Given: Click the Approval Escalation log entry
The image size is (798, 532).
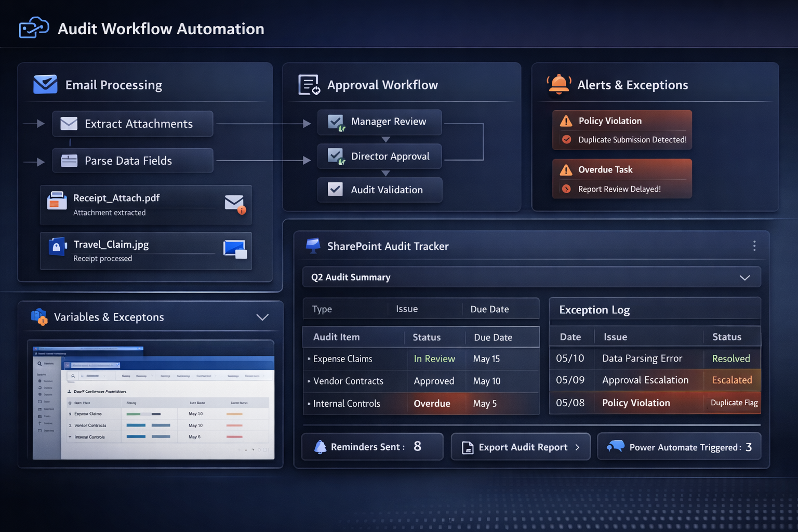Looking at the screenshot, I should point(645,380).
